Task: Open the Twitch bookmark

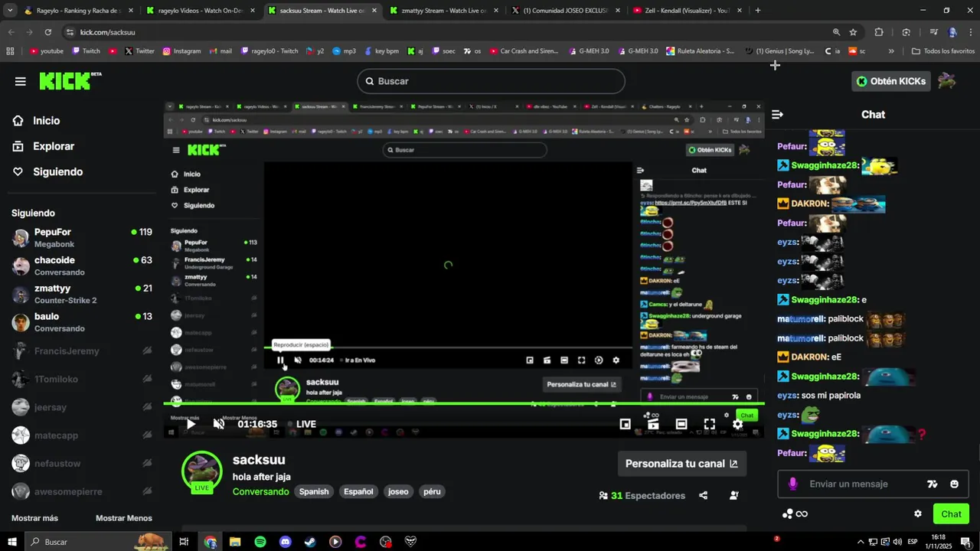Action: click(86, 51)
